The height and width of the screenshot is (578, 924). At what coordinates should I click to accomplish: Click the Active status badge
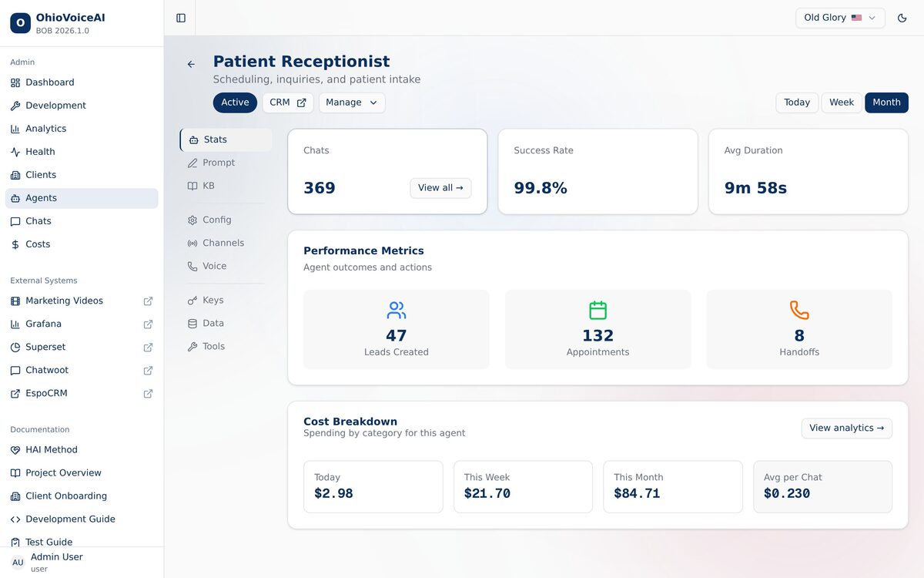[x=235, y=102]
